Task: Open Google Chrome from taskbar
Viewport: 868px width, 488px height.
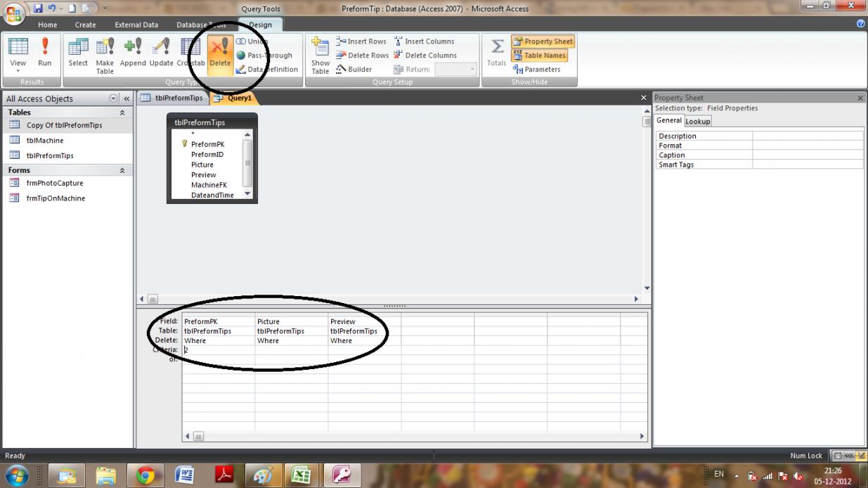Action: tap(145, 476)
